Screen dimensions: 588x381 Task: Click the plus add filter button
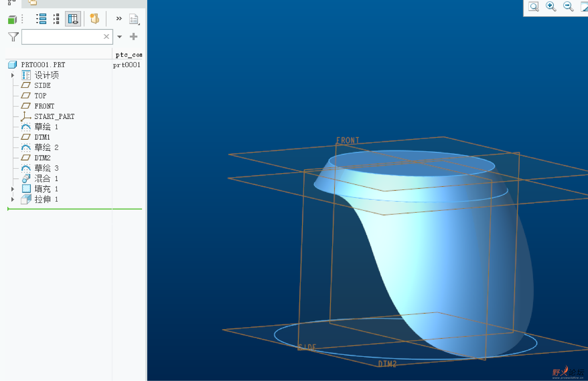click(134, 37)
